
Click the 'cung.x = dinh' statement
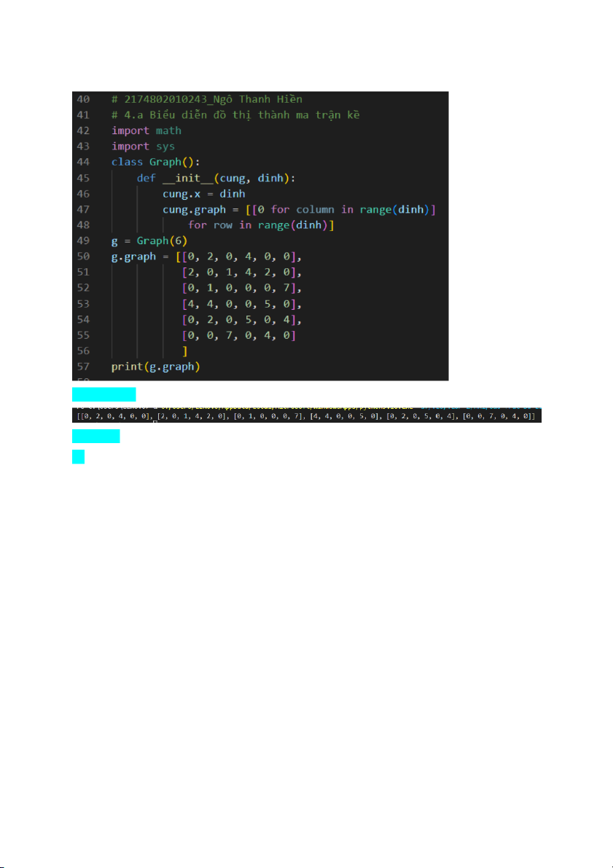pyautogui.click(x=204, y=194)
